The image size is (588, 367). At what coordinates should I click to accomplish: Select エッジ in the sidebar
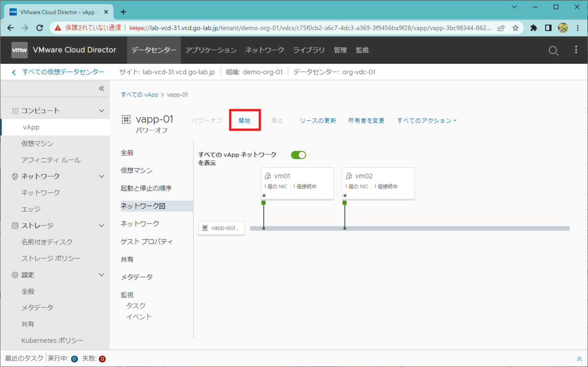31,209
